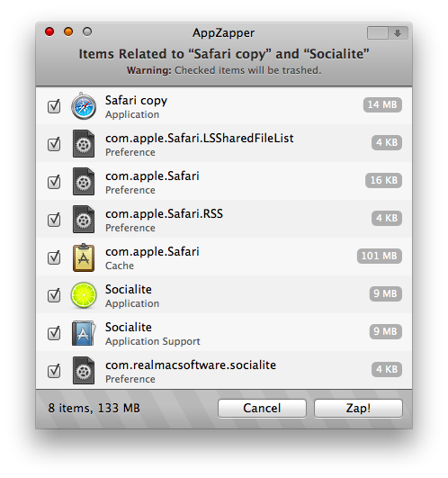Click the Socialite lime application icon
The height and width of the screenshot is (478, 448).
(84, 295)
